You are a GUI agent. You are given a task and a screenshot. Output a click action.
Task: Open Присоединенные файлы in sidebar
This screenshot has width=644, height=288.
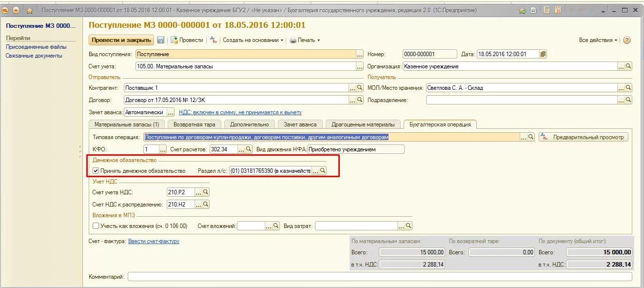click(x=36, y=47)
